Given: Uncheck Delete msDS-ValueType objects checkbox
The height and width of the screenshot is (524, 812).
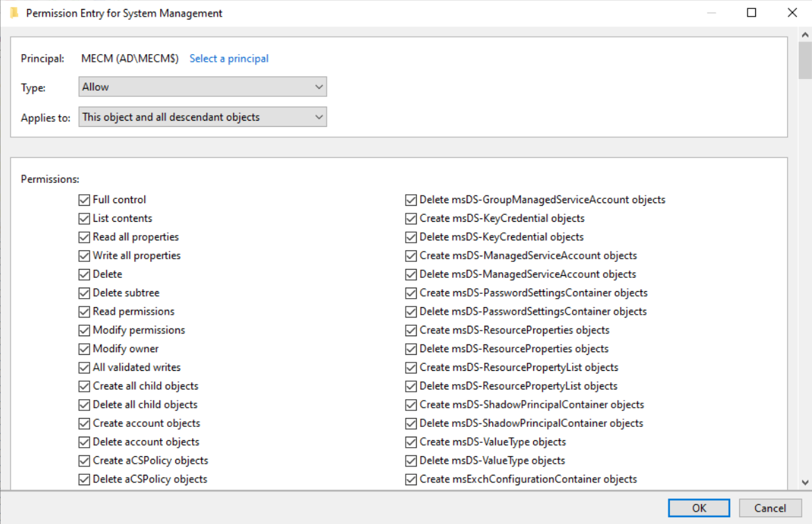Looking at the screenshot, I should click(x=411, y=461).
